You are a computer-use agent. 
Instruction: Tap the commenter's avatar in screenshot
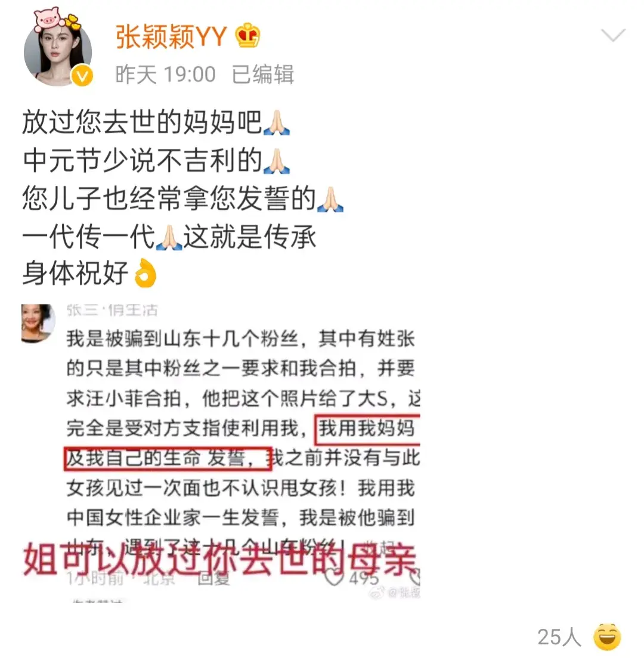point(38,322)
